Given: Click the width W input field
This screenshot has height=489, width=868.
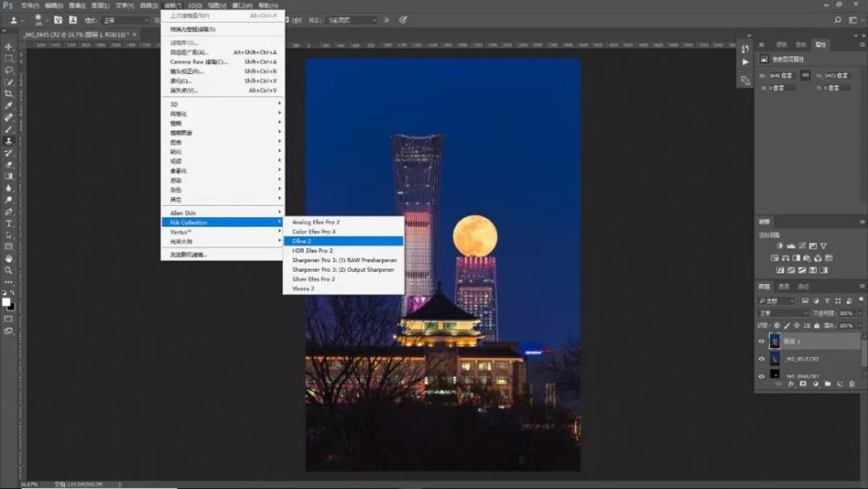Looking at the screenshot, I should click(x=780, y=75).
